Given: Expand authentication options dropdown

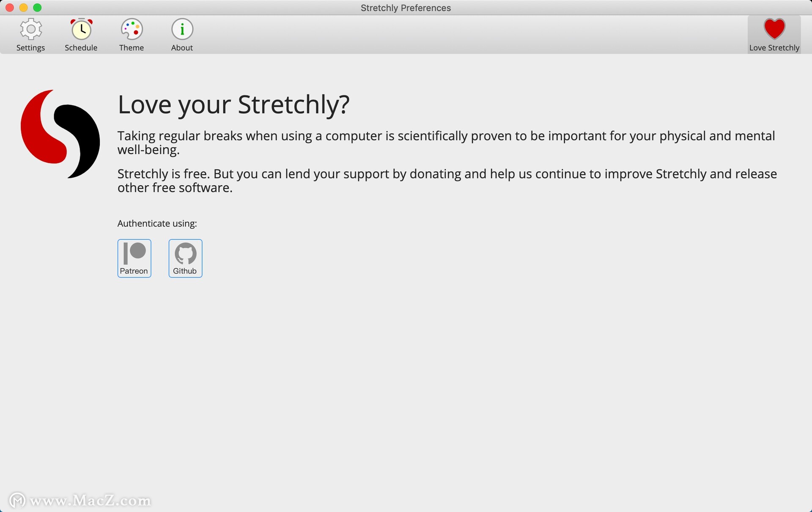Looking at the screenshot, I should click(158, 223).
